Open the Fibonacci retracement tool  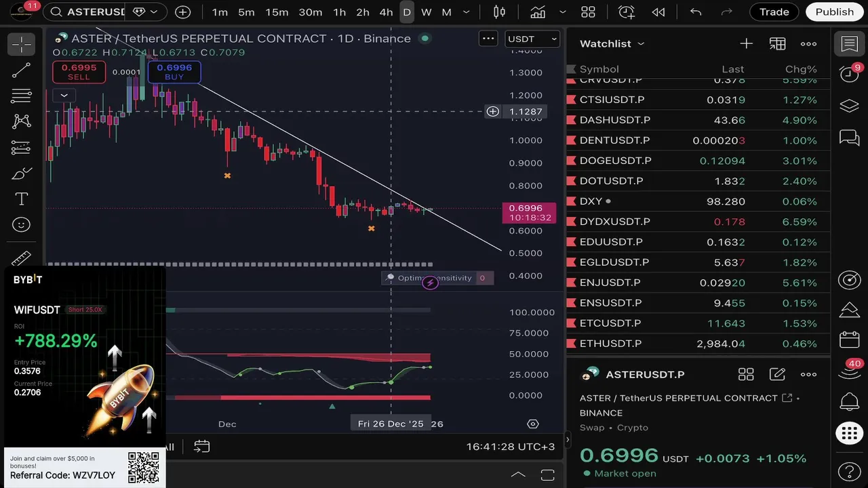point(22,96)
